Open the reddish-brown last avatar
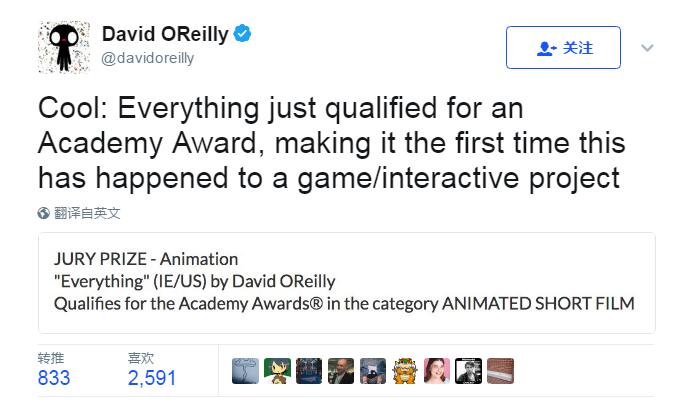The width and height of the screenshot is (689, 402). 500,371
